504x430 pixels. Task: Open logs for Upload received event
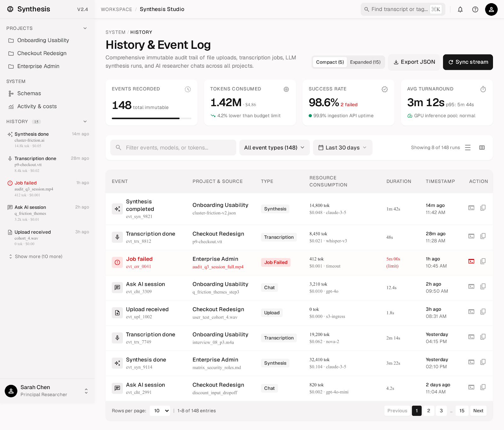coord(471,312)
